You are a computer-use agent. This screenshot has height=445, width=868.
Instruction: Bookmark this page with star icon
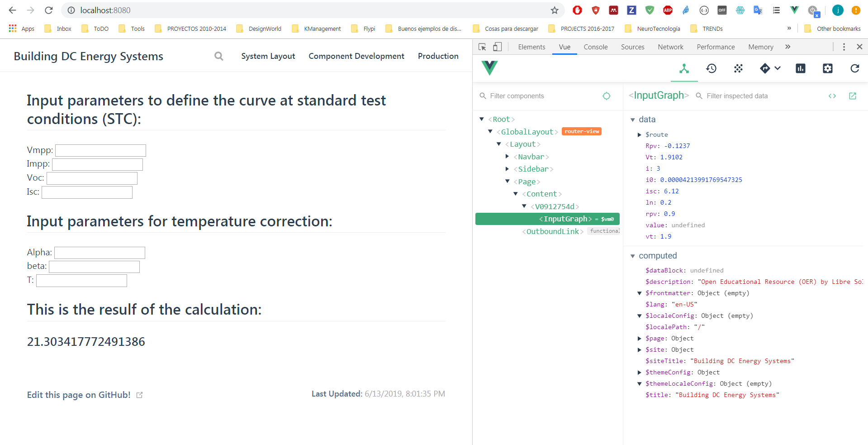555,10
